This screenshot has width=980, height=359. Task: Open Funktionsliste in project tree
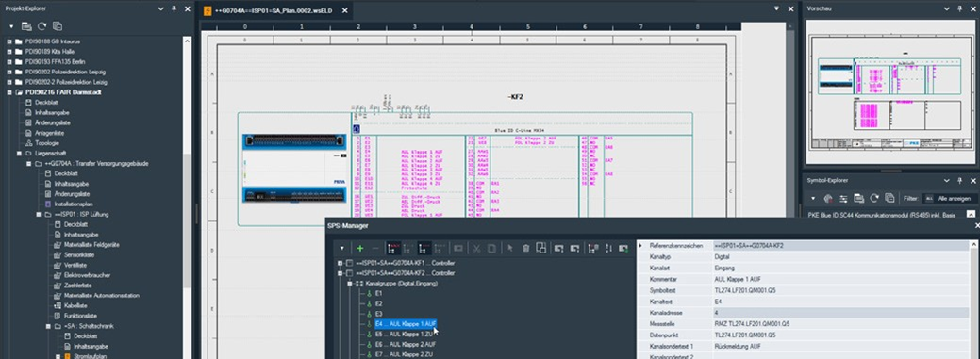(x=79, y=316)
